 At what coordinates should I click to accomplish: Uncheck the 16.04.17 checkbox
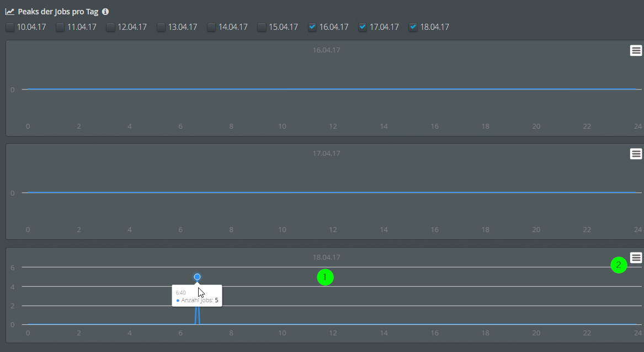(x=312, y=27)
